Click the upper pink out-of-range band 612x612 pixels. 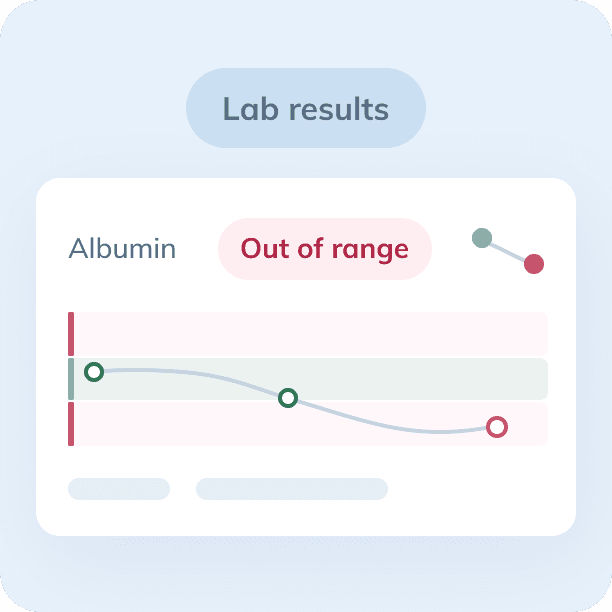click(310, 333)
